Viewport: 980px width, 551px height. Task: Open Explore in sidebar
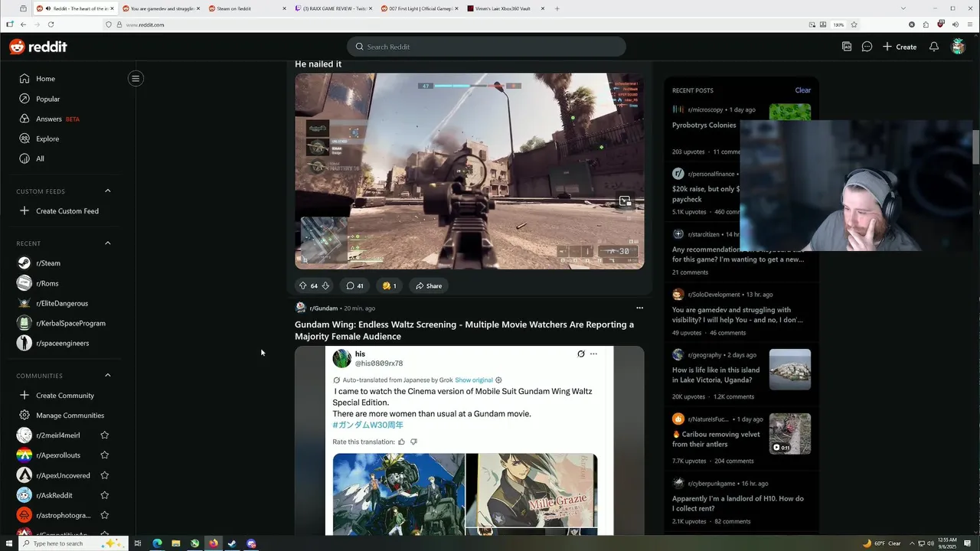click(x=47, y=139)
